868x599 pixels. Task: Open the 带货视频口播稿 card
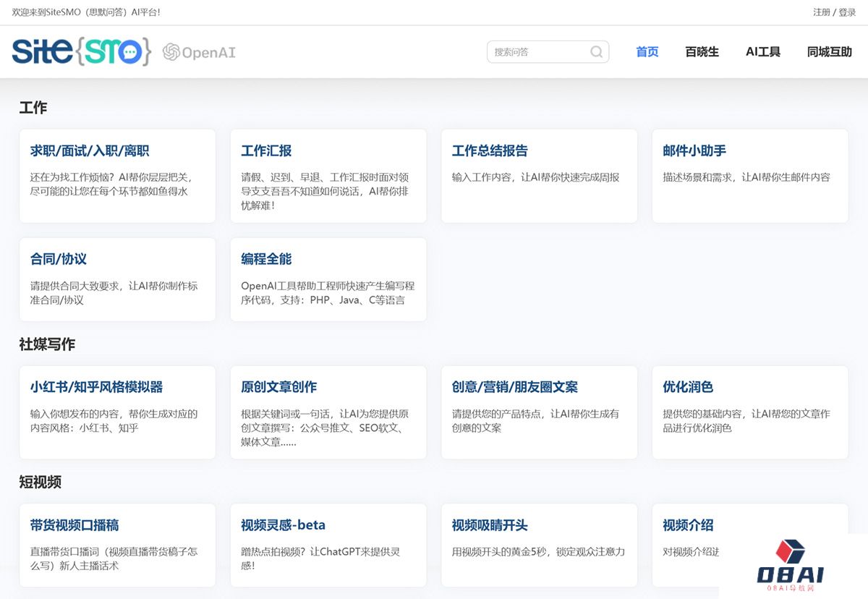pos(117,545)
